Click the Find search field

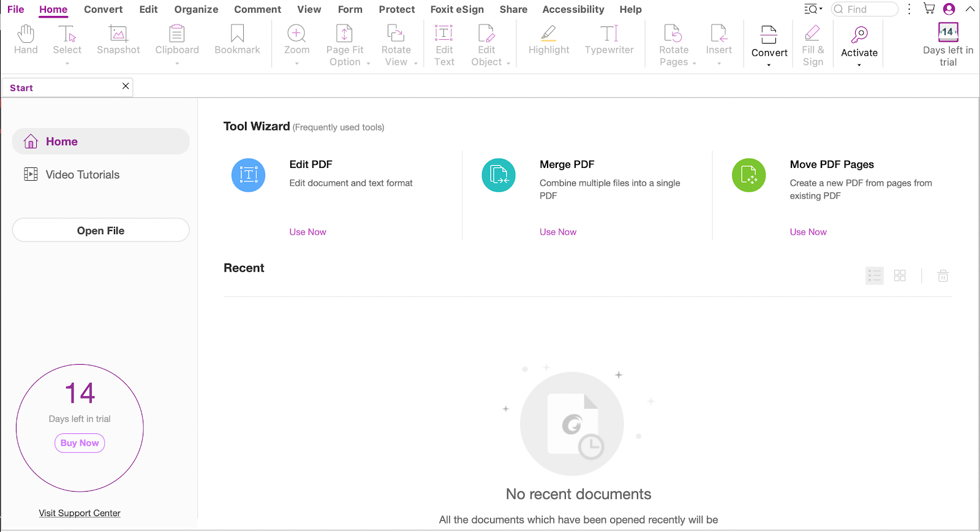[x=865, y=9]
